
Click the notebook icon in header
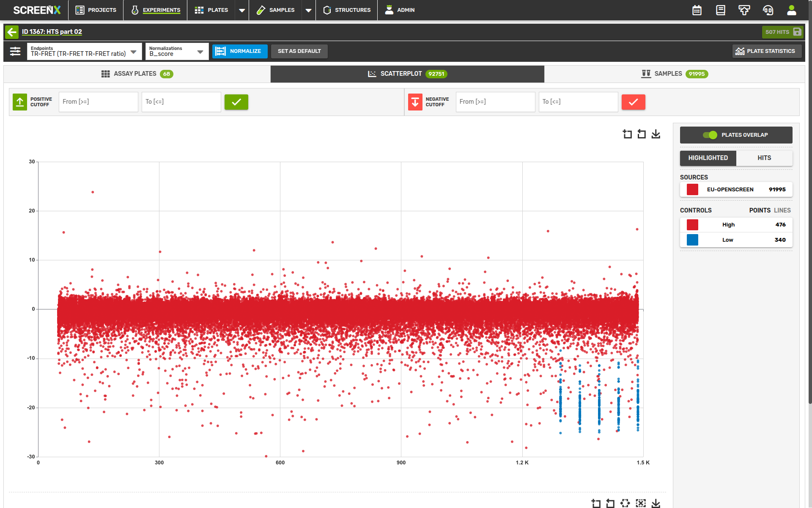pyautogui.click(x=720, y=10)
